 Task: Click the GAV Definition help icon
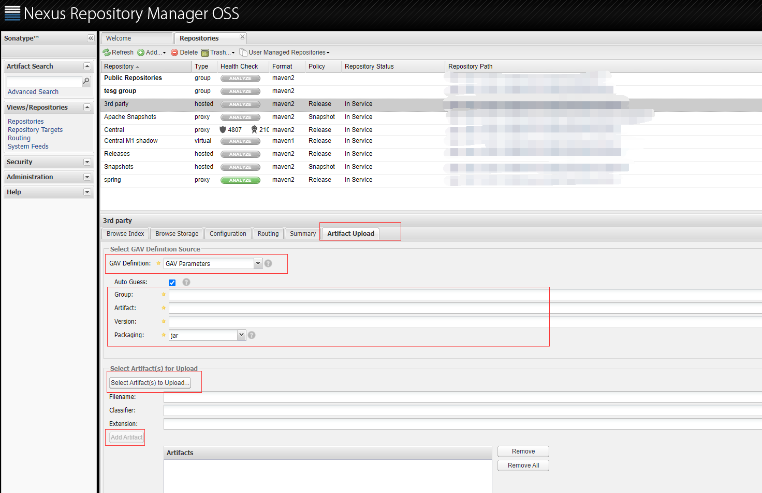pyautogui.click(x=268, y=264)
